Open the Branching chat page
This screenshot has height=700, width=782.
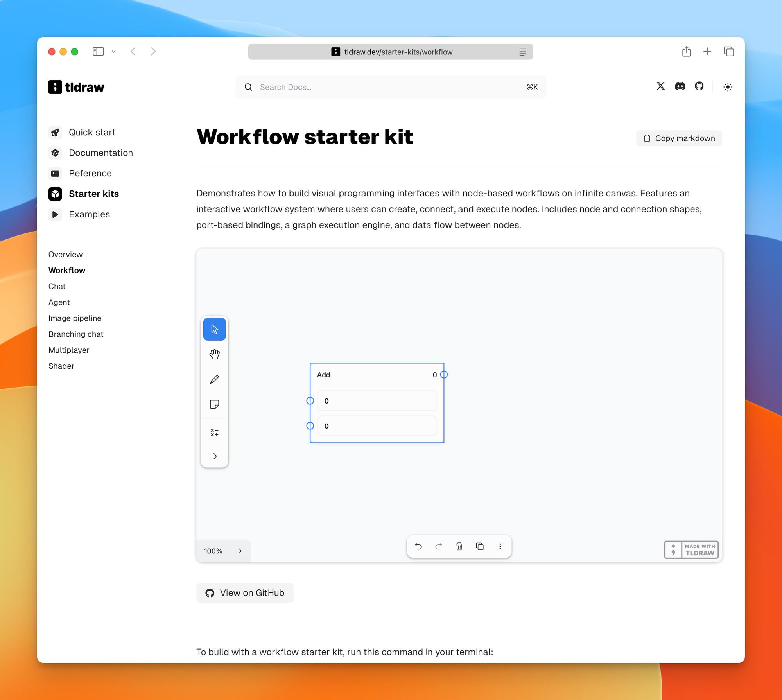tap(76, 334)
